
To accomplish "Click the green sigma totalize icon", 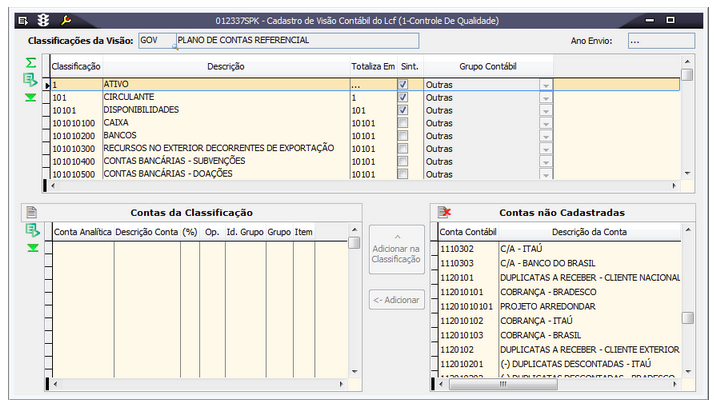I will coord(31,62).
